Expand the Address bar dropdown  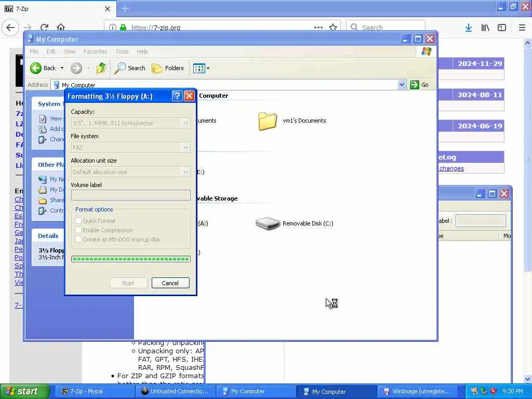click(402, 85)
